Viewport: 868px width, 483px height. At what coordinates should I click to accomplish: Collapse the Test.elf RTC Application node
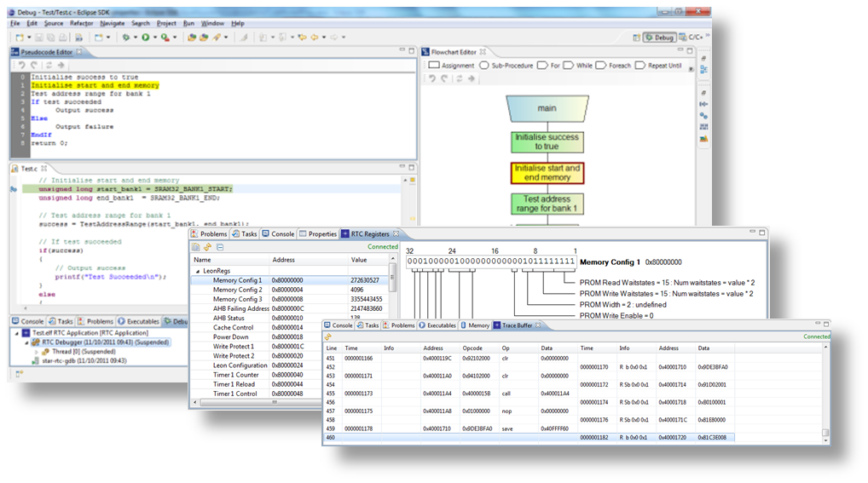tap(15, 332)
